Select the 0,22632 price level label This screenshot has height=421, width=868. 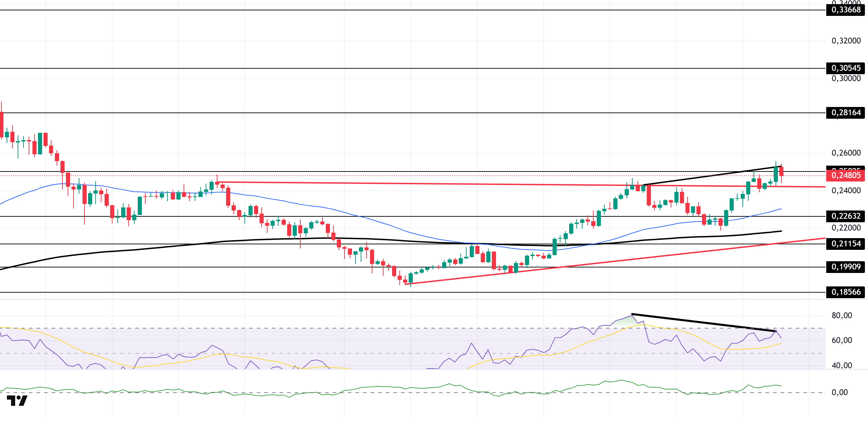click(846, 216)
